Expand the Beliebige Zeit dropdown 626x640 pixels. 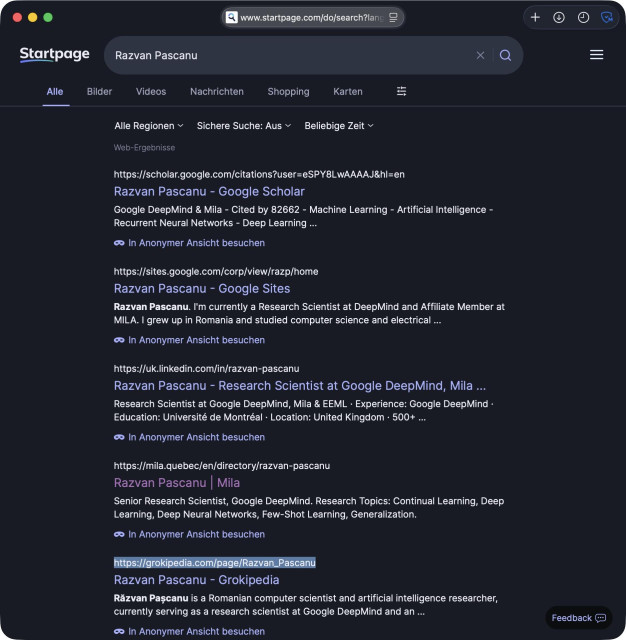tap(339, 126)
